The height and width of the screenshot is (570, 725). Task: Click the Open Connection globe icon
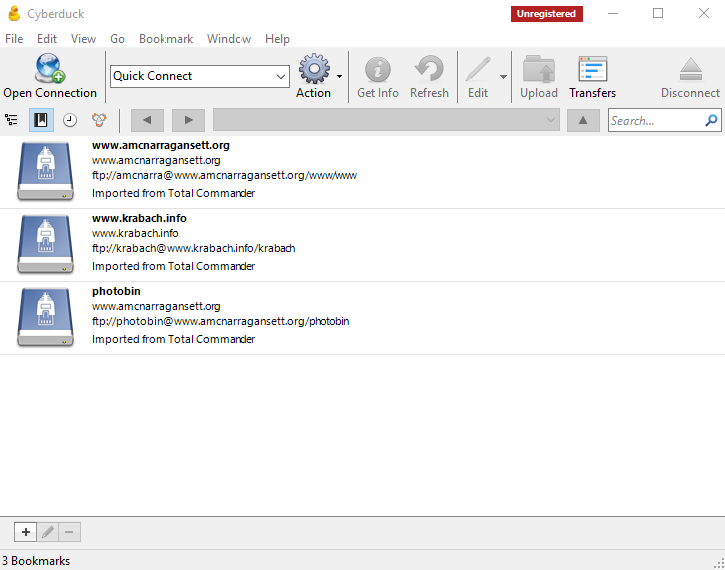coord(50,68)
